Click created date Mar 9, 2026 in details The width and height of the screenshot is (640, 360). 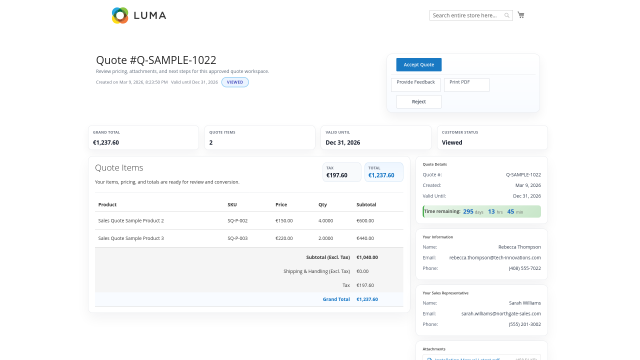click(x=528, y=185)
